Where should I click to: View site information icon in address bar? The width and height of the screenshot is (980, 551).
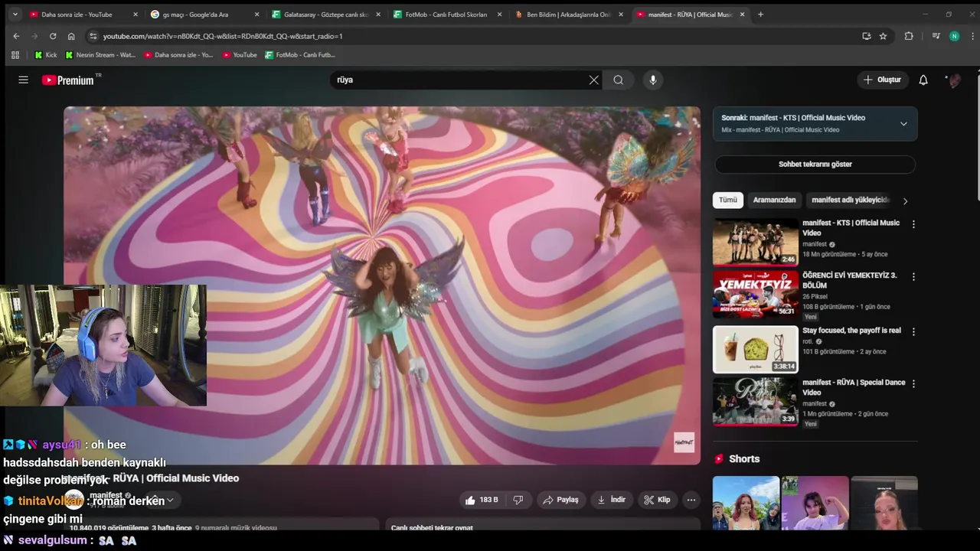93,36
